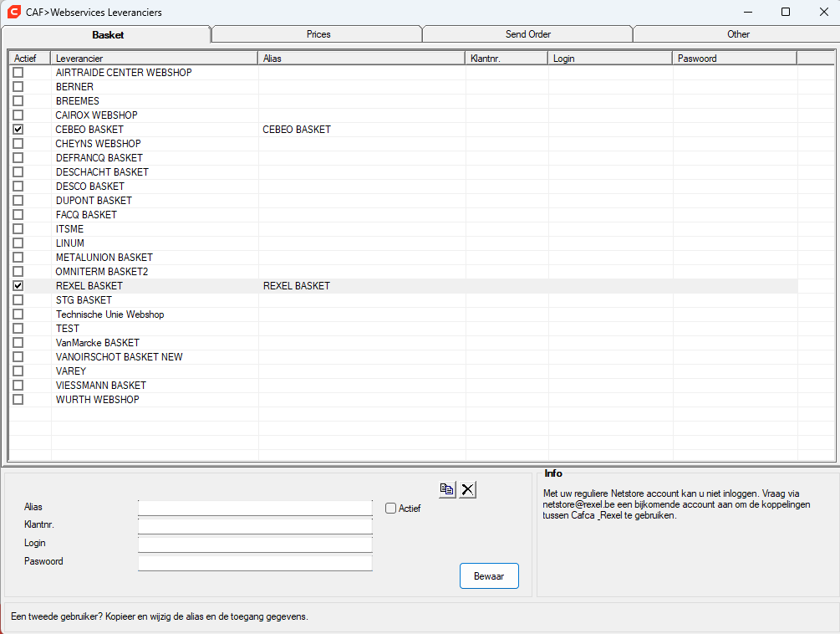Tick the Technische Unie Webshop checkbox
Screen dimensions: 840x634
point(18,314)
